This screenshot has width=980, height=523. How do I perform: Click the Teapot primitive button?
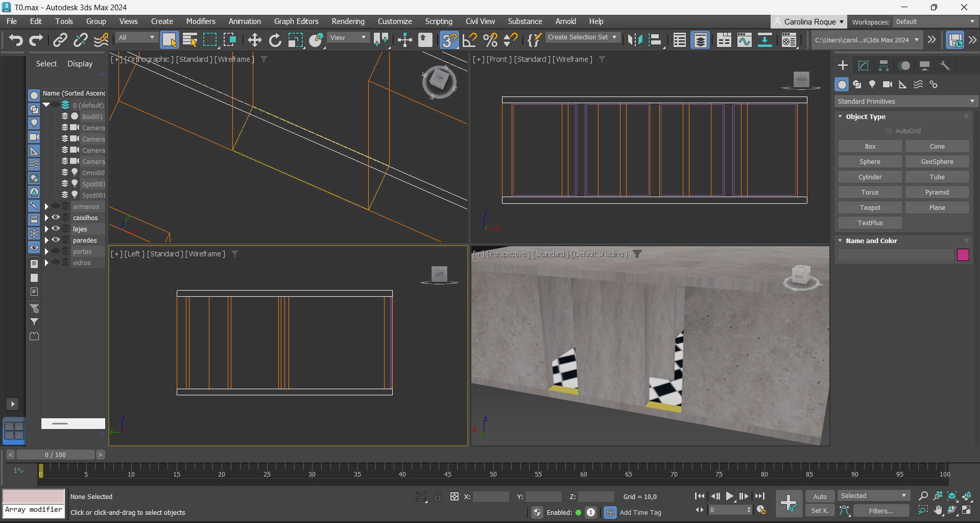pos(870,207)
